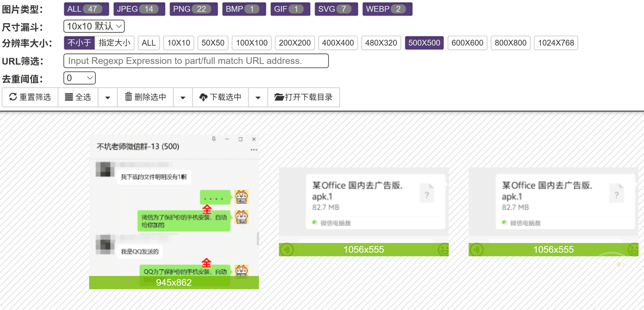Select the 200X200 resolution option
644x310 pixels.
click(295, 43)
